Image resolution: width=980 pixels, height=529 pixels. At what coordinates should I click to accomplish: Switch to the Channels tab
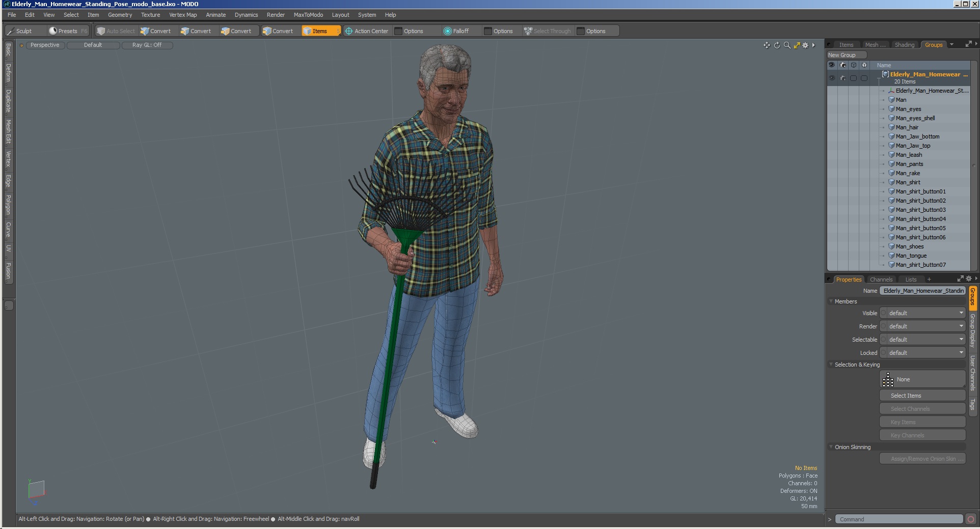(x=881, y=280)
